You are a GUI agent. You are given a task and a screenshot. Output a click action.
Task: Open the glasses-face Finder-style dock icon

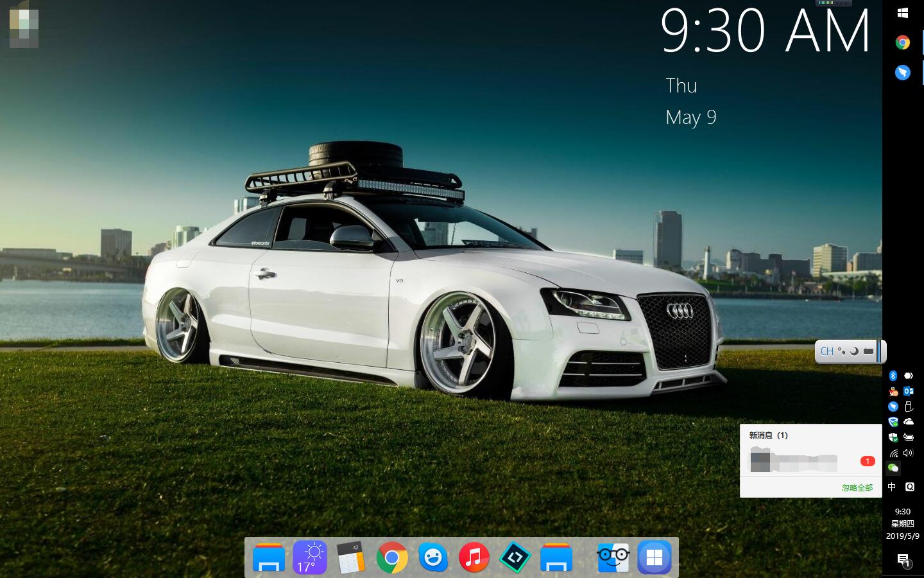613,557
